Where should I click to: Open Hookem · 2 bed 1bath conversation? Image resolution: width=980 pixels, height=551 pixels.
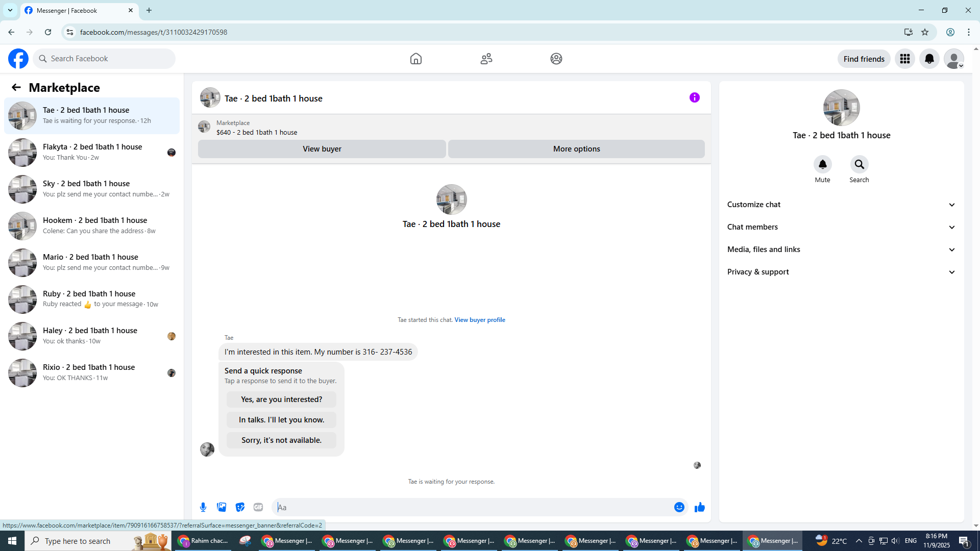pos(92,226)
